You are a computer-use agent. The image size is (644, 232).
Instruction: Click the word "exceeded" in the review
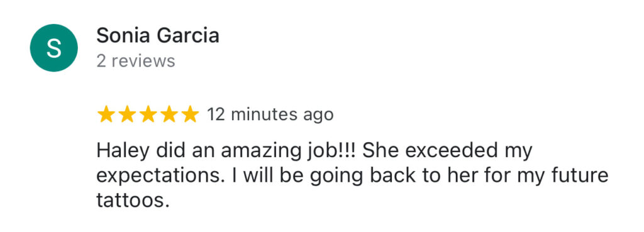click(448, 152)
